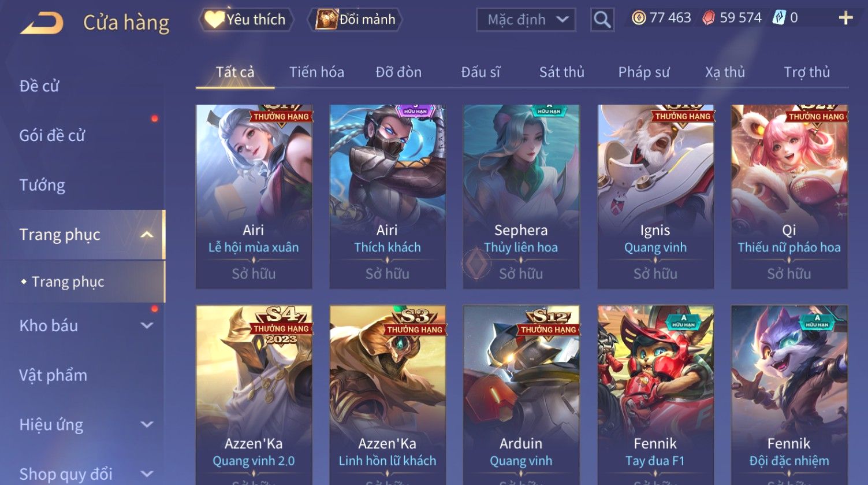Open the Mặc định sort dropdown
The width and height of the screenshot is (868, 485).
tap(526, 20)
